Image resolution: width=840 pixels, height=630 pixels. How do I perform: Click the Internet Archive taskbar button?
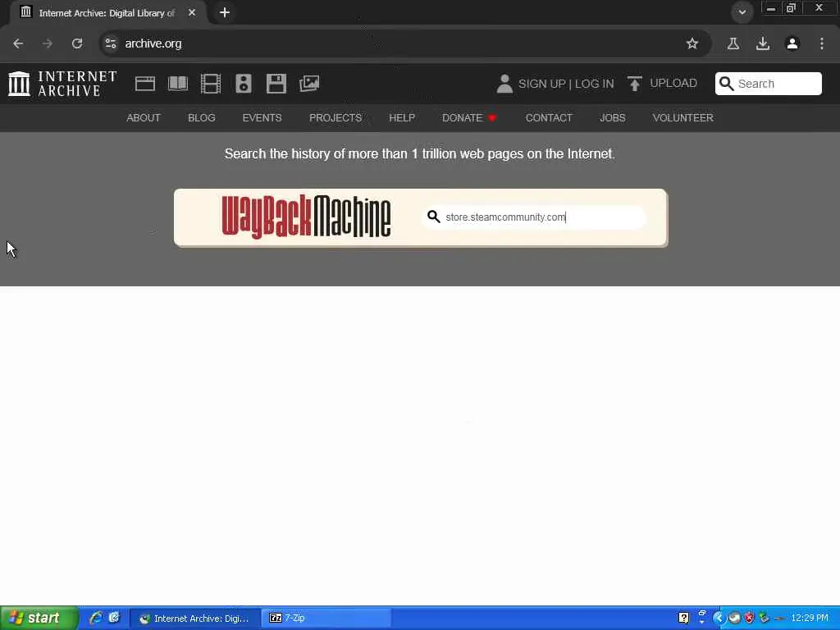pos(195,618)
